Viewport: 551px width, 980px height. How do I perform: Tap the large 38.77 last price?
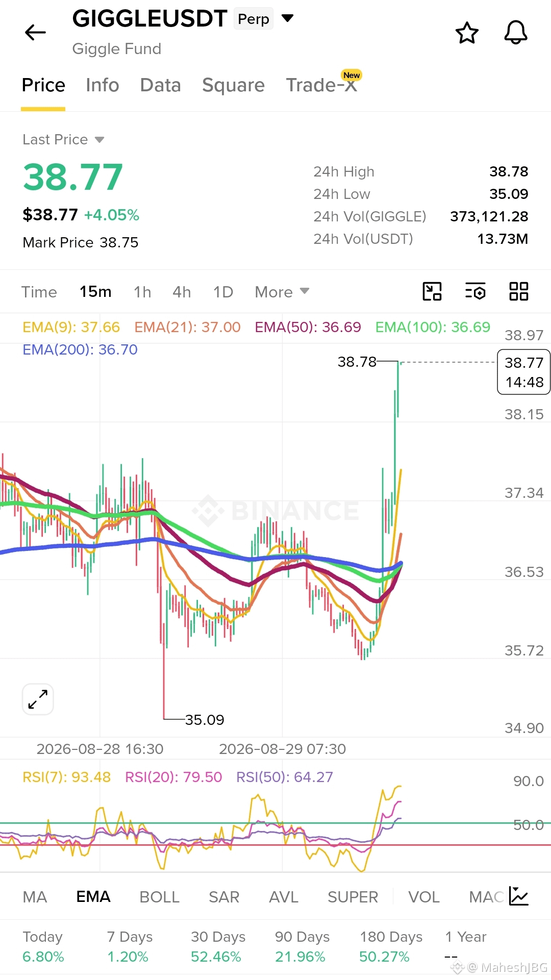tap(73, 177)
